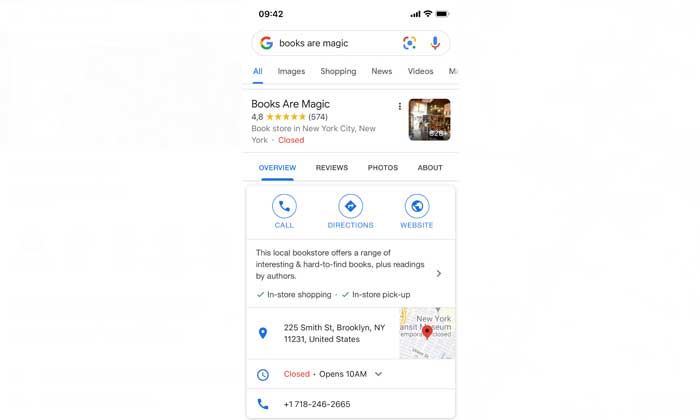
Task: Expand opening hours with the chevron
Action: click(378, 374)
